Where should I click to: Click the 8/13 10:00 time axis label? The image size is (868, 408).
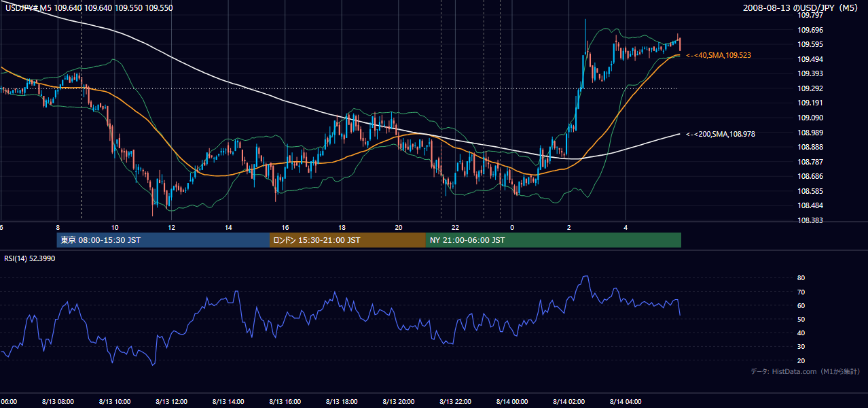click(x=114, y=402)
